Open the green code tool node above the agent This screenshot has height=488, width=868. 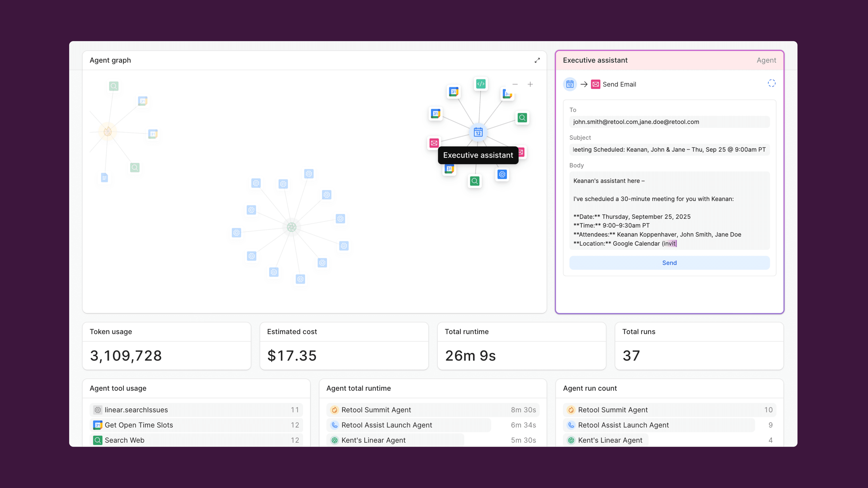pos(481,84)
